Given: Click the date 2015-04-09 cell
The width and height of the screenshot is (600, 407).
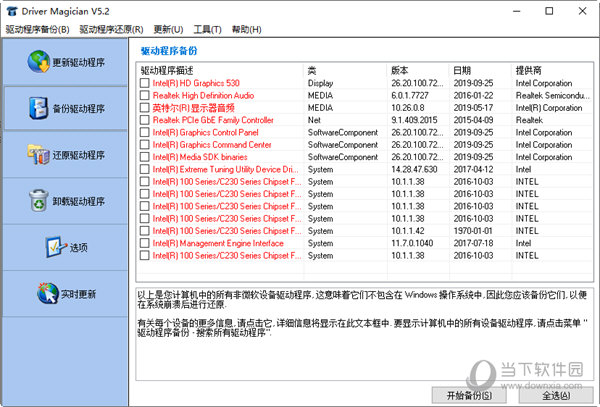Looking at the screenshot, I should [x=473, y=120].
